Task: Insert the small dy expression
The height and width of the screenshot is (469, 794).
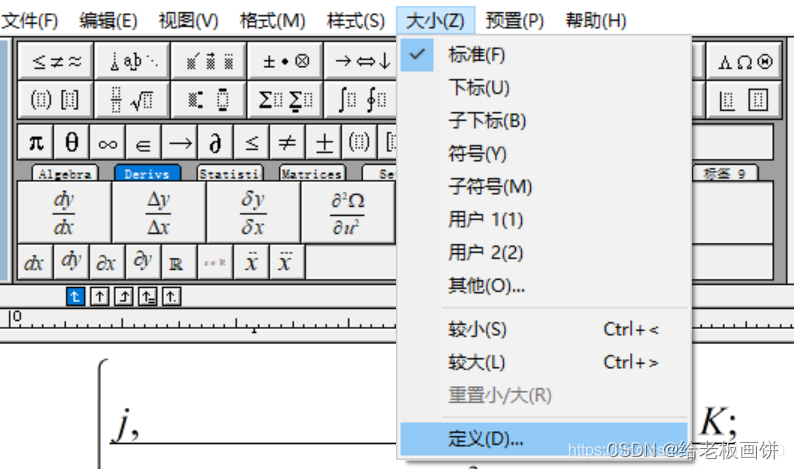Action: (x=71, y=262)
